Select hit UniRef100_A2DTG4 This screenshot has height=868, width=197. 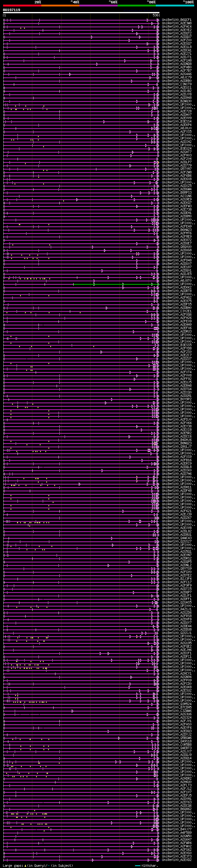tap(176, 389)
